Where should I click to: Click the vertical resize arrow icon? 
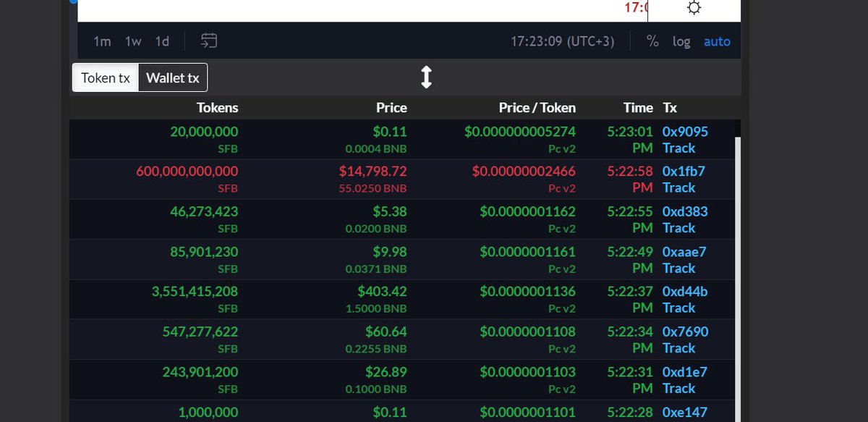(x=427, y=77)
